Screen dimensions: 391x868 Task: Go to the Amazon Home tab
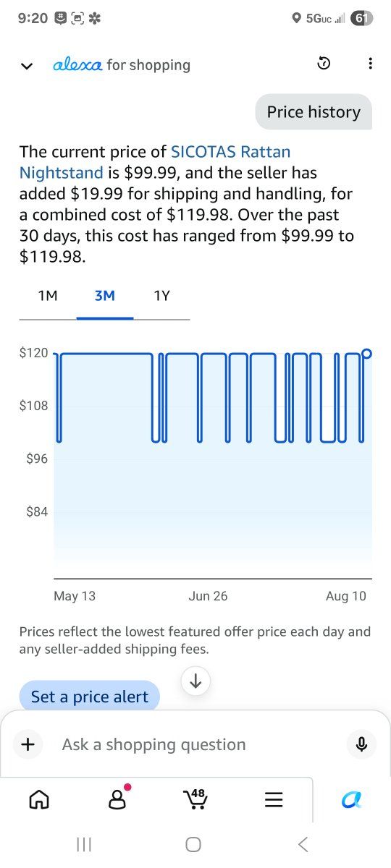point(39,799)
